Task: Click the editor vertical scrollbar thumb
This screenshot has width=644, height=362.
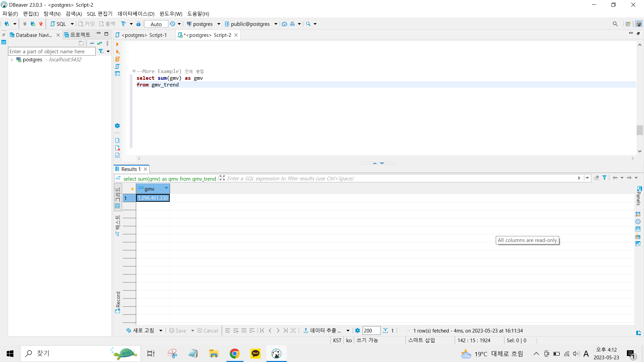Action: pos(640,130)
